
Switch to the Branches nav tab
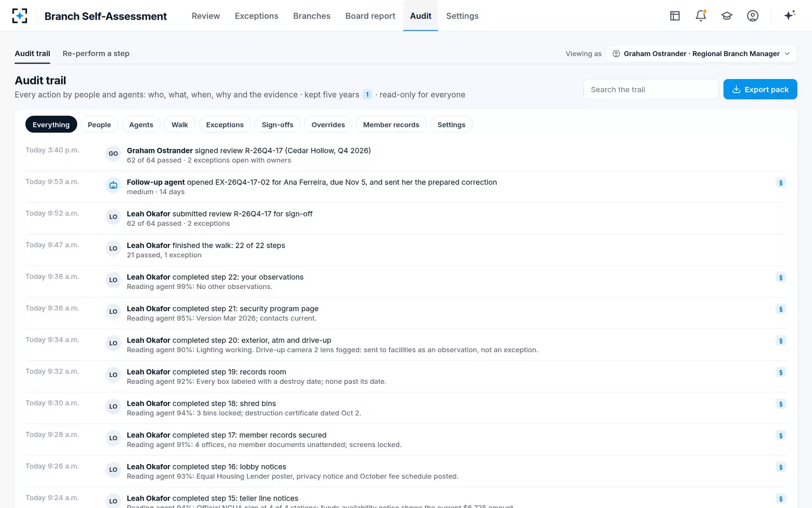click(x=312, y=16)
